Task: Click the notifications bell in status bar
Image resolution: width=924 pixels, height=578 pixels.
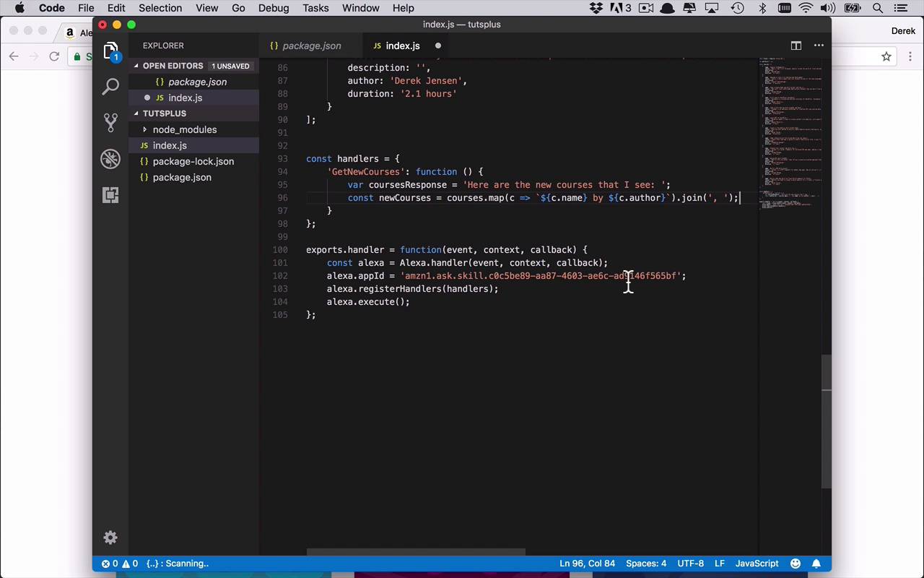Action: 816,564
